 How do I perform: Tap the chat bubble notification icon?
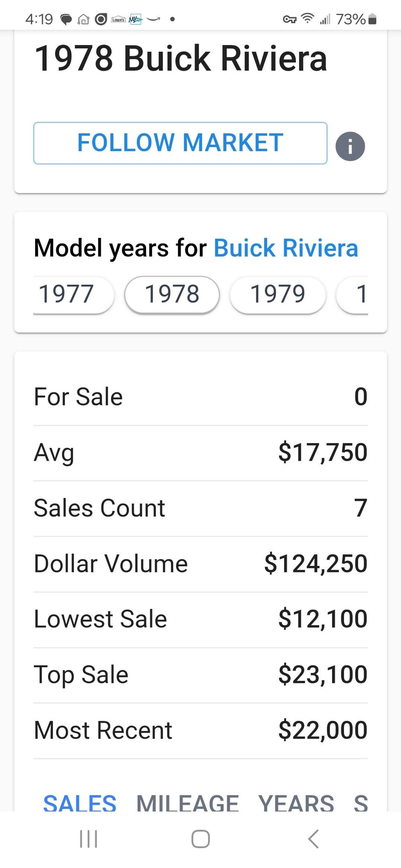pyautogui.click(x=66, y=19)
